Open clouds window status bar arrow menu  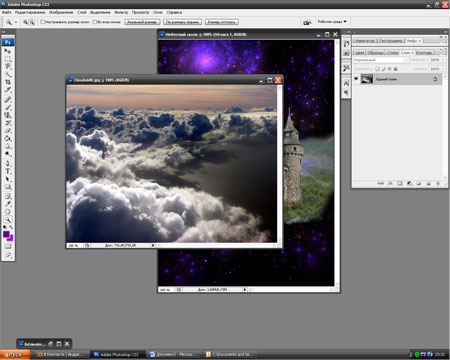[153, 245]
